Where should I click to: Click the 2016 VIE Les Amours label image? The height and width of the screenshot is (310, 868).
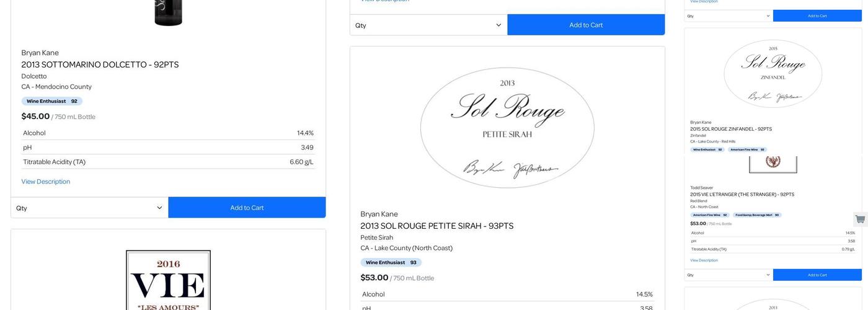click(168, 280)
